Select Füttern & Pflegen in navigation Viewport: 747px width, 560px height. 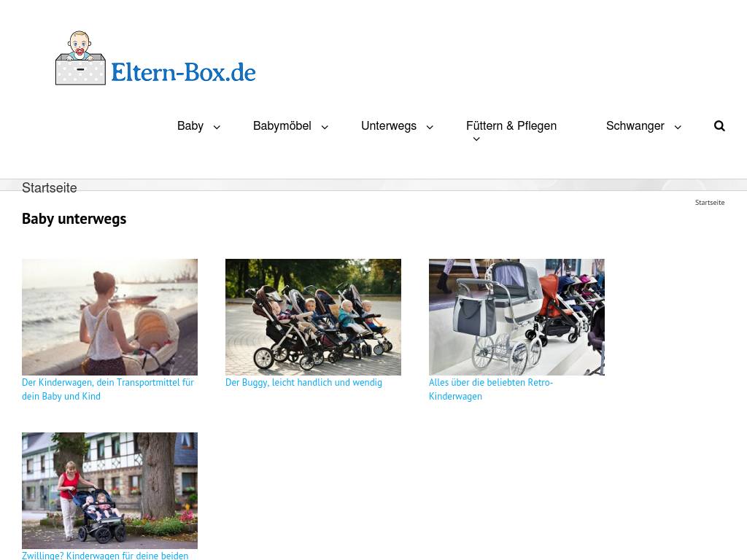[511, 125]
